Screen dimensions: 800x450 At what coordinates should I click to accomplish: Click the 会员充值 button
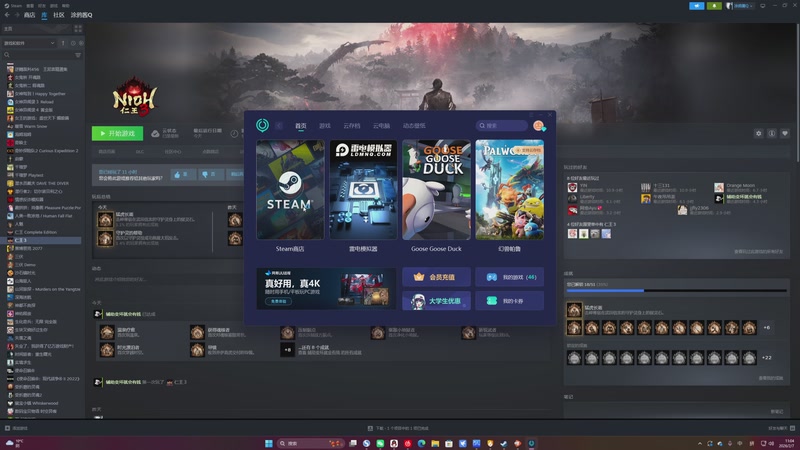click(x=436, y=277)
